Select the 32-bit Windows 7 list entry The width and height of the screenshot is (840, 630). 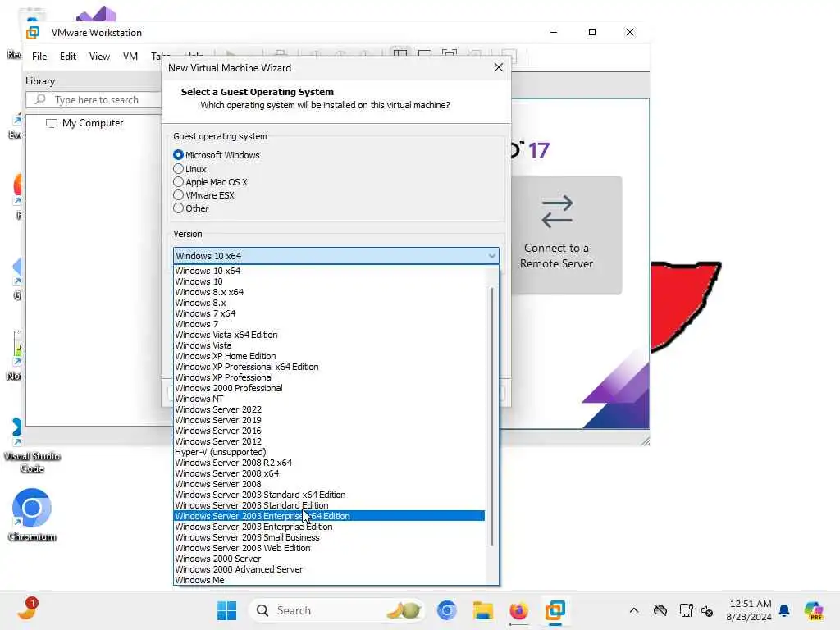[330, 325]
